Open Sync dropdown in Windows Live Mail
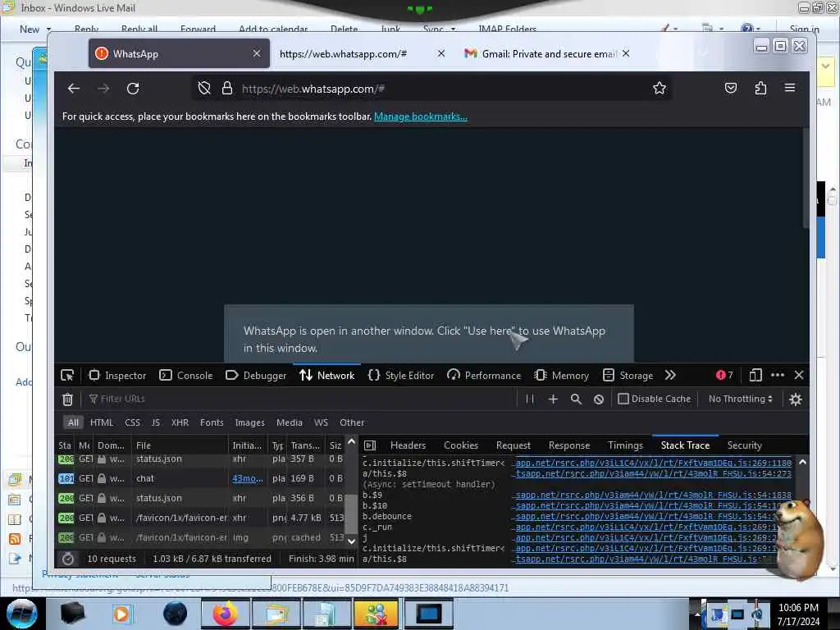This screenshot has height=630, width=840. coord(440,29)
